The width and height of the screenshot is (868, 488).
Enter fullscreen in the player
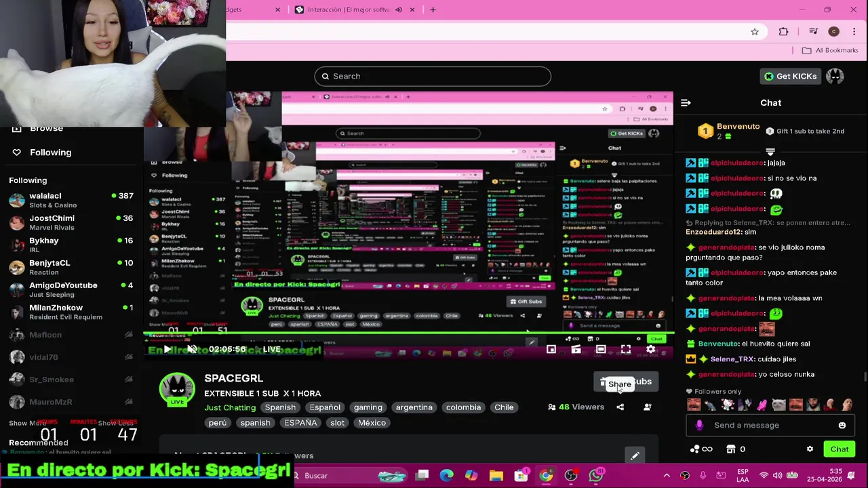point(625,349)
